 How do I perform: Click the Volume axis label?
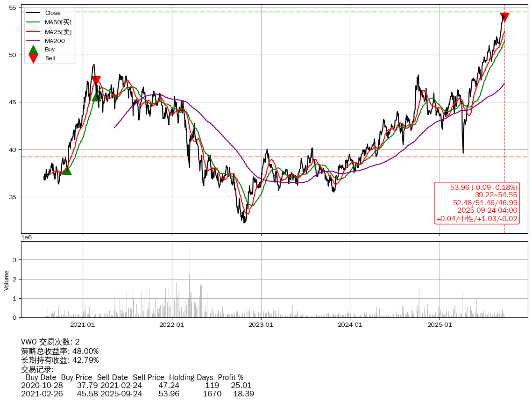[x=7, y=280]
